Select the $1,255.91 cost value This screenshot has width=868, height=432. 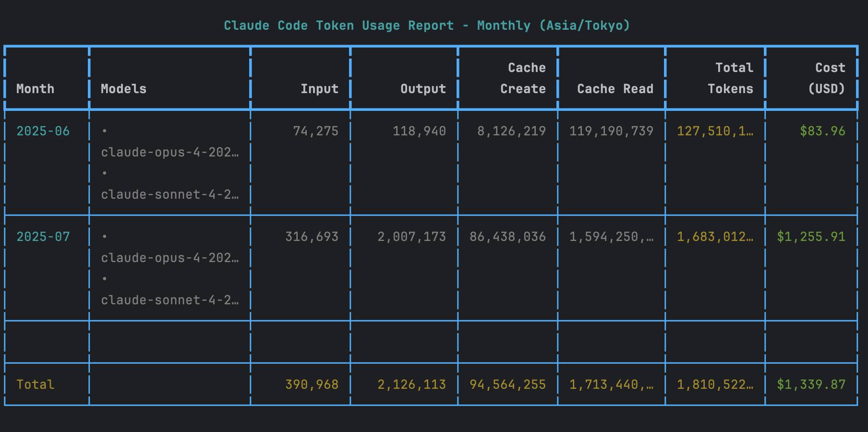[x=811, y=237]
